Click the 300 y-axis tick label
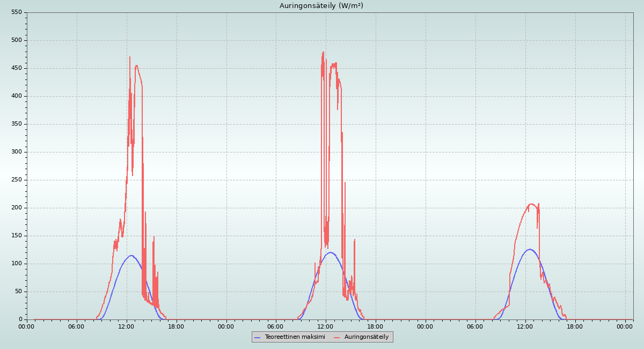The width and height of the screenshot is (644, 349). [x=17, y=152]
